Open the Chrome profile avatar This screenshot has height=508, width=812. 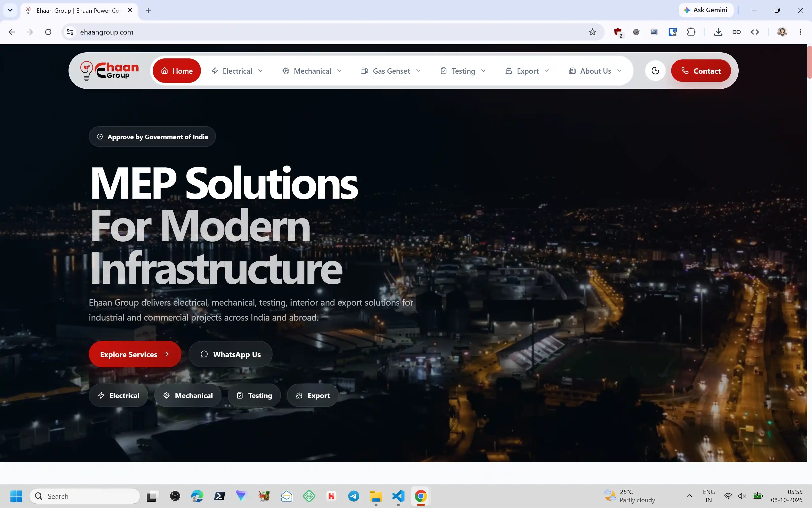pyautogui.click(x=782, y=32)
